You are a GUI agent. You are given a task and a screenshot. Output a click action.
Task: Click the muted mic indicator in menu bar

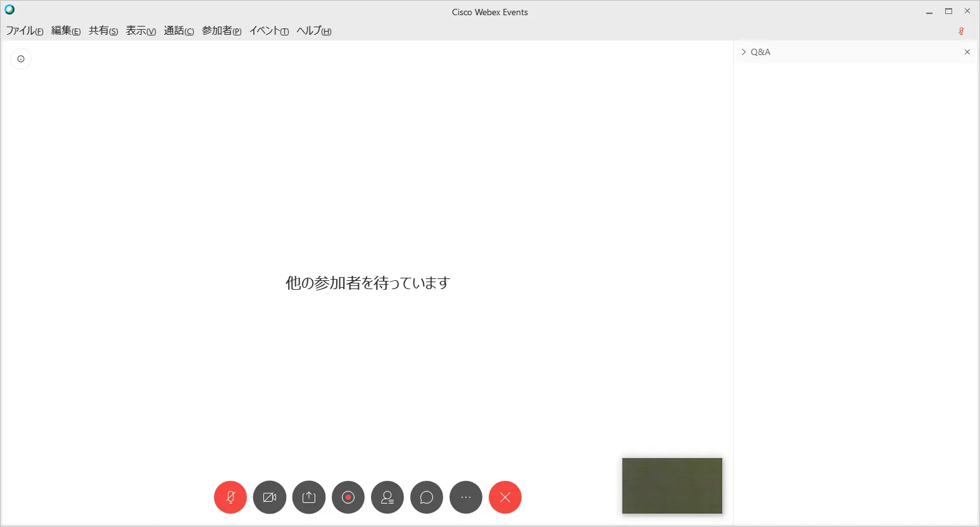coord(961,31)
